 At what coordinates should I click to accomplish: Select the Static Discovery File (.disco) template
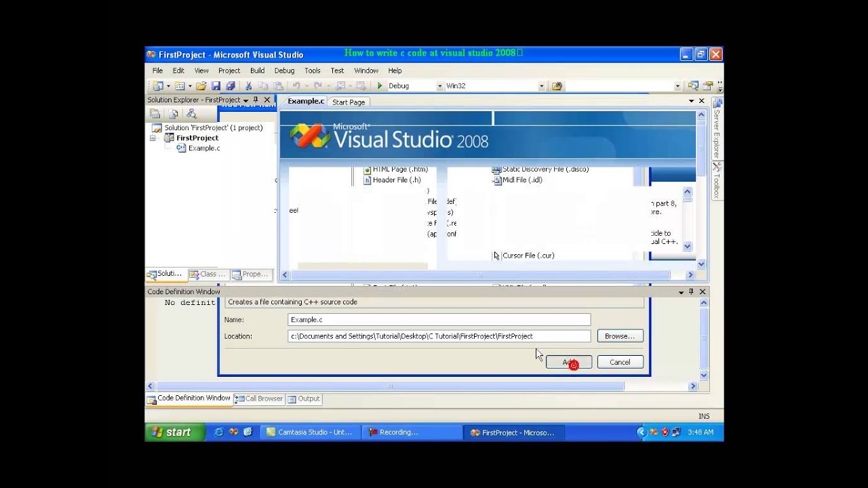coord(540,169)
